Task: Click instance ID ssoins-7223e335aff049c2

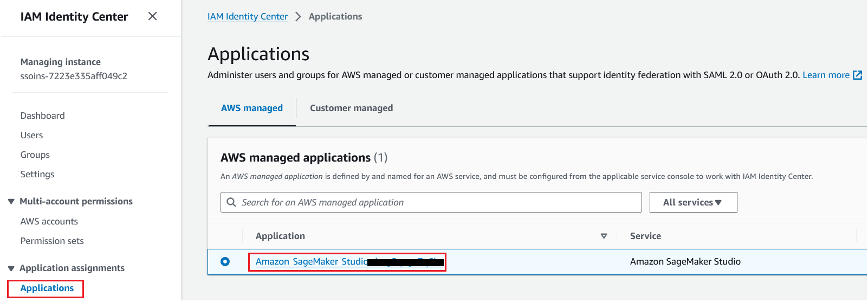Action: click(74, 76)
